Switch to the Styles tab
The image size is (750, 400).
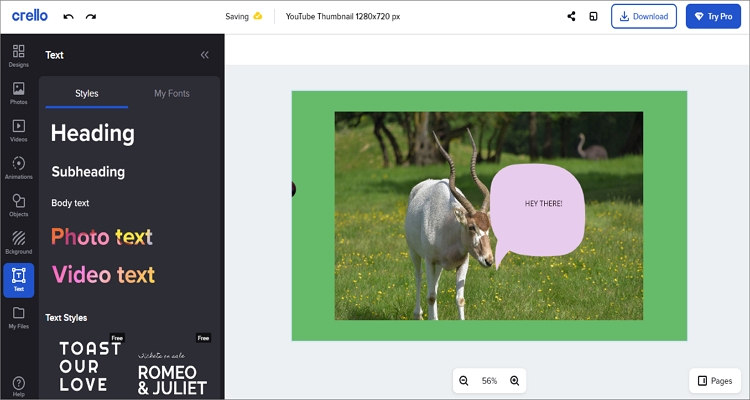tap(87, 93)
